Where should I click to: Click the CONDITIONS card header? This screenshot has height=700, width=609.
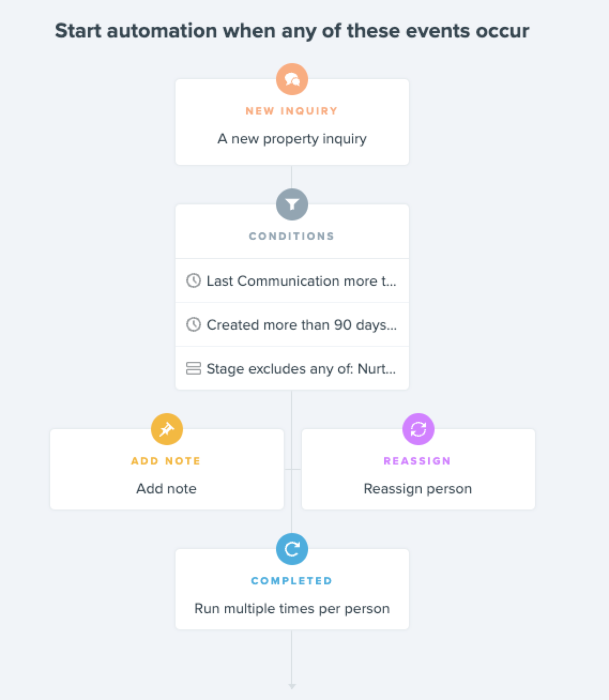292,236
